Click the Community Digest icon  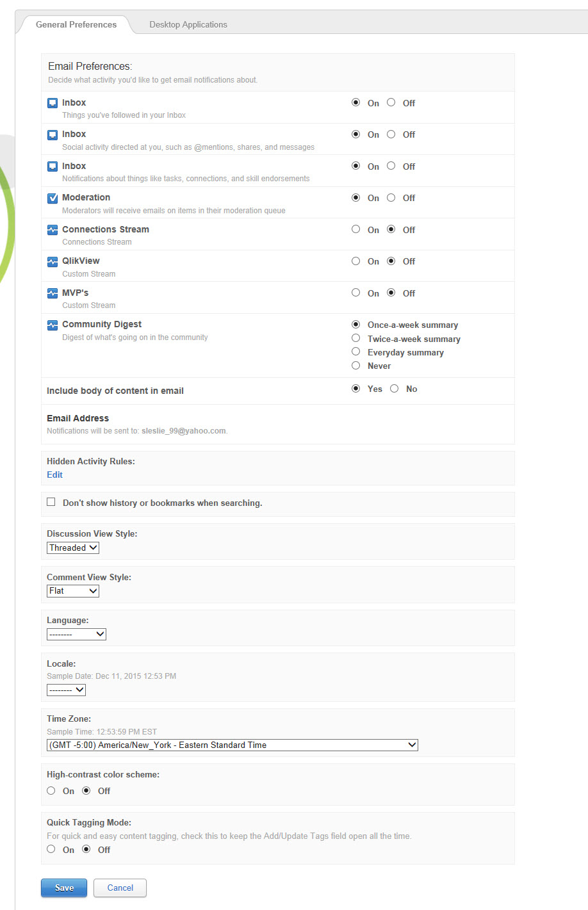[x=53, y=325]
